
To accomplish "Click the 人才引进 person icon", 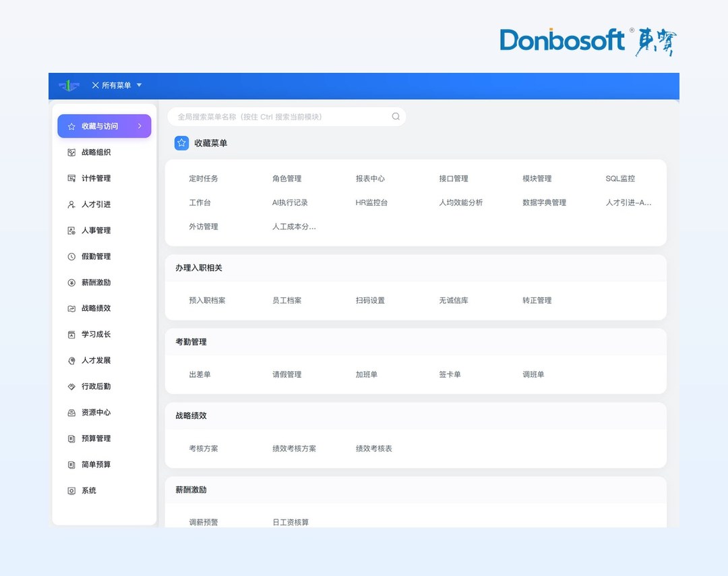I will [71, 204].
